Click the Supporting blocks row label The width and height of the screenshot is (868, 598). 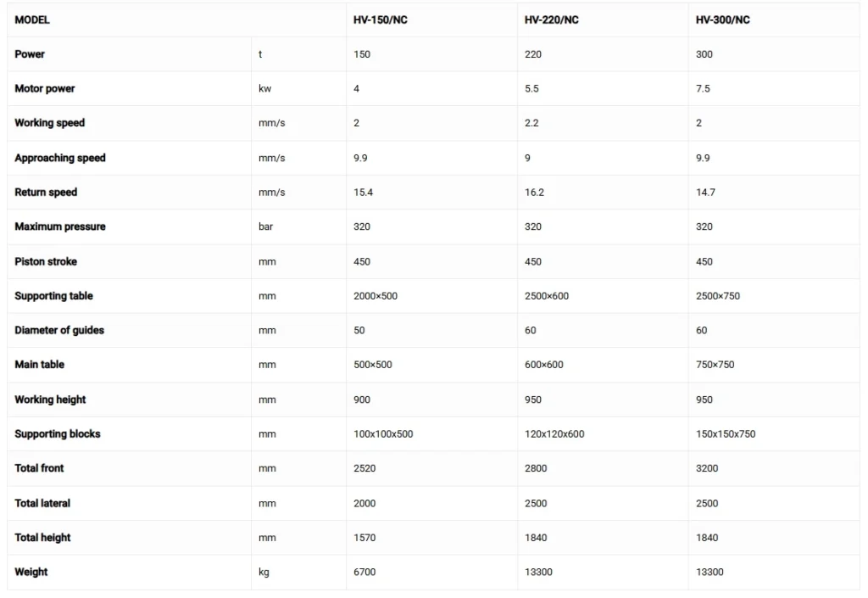tap(58, 433)
